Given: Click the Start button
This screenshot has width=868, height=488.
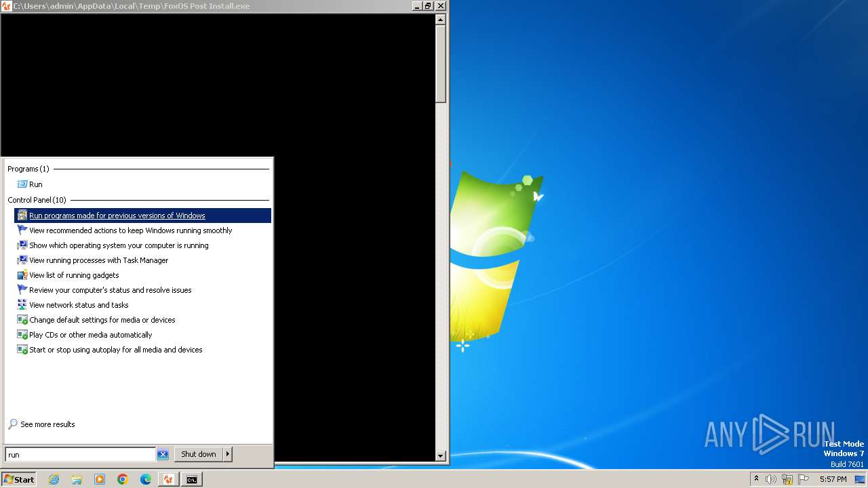Looking at the screenshot, I should (19, 479).
